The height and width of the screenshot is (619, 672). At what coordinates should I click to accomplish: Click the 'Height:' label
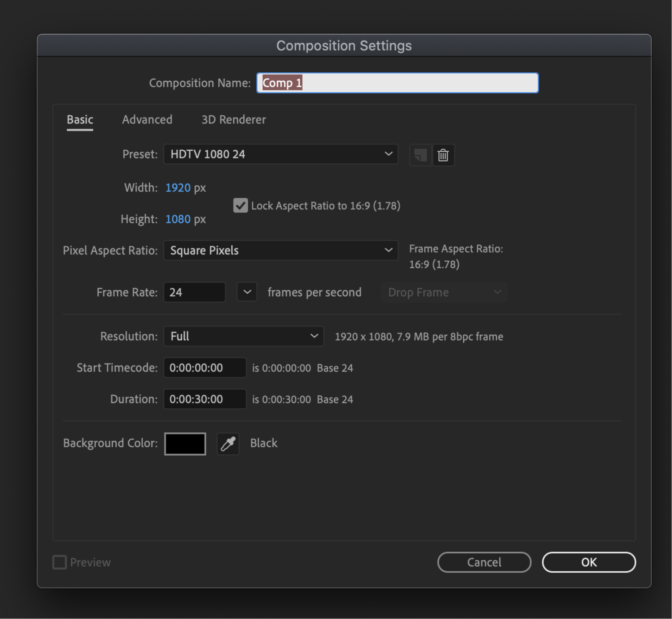coord(139,219)
